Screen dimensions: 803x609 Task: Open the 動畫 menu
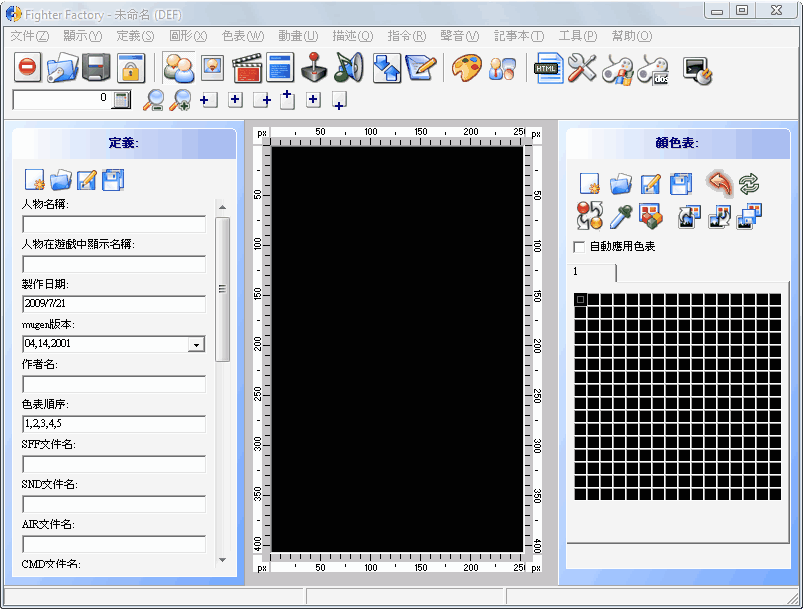pos(298,36)
